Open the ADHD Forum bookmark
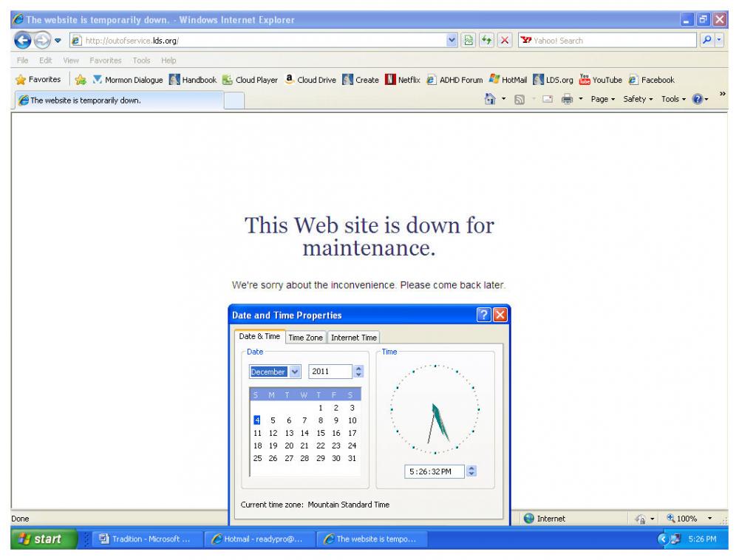This screenshot has width=739, height=560. 454,80
